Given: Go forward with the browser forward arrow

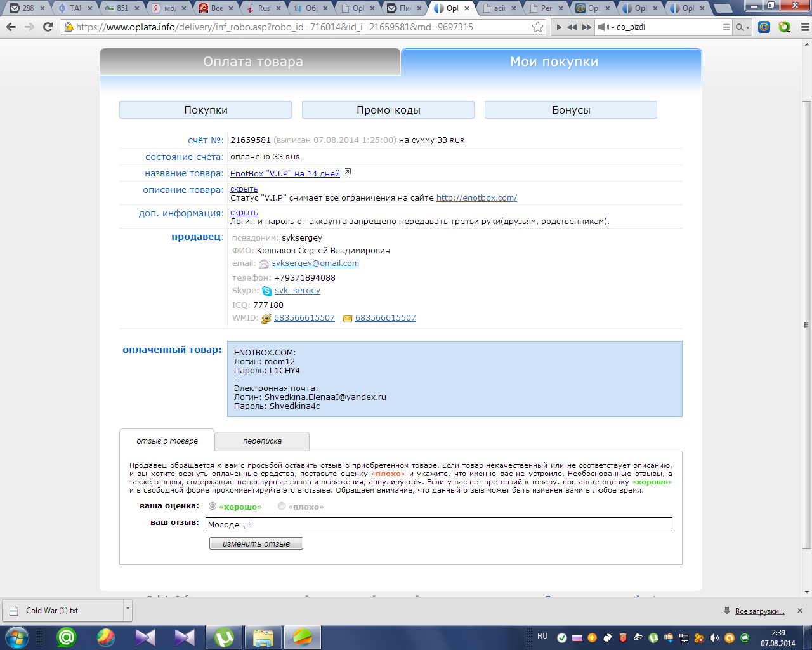Looking at the screenshot, I should (29, 27).
